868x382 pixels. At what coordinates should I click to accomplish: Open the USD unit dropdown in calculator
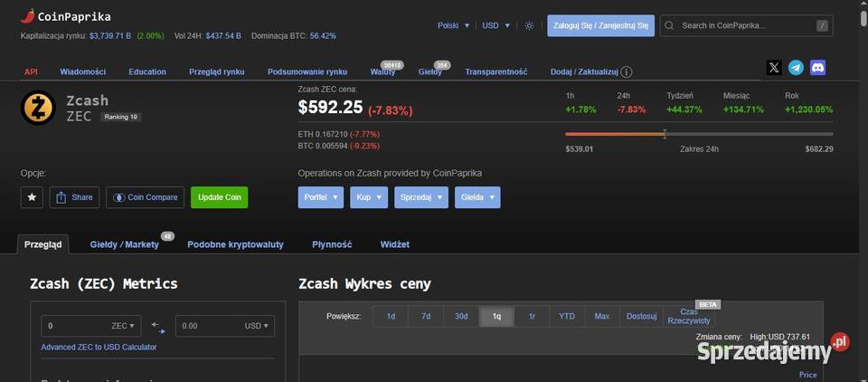coord(256,326)
